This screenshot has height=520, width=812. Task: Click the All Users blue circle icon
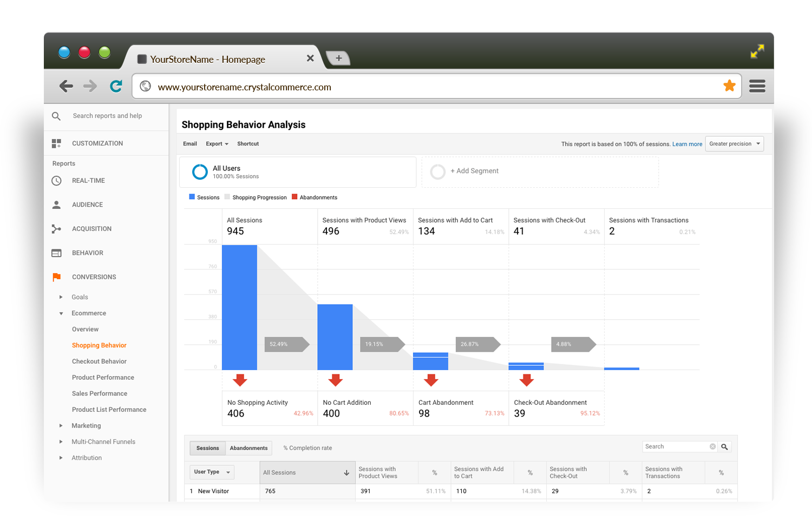click(200, 172)
